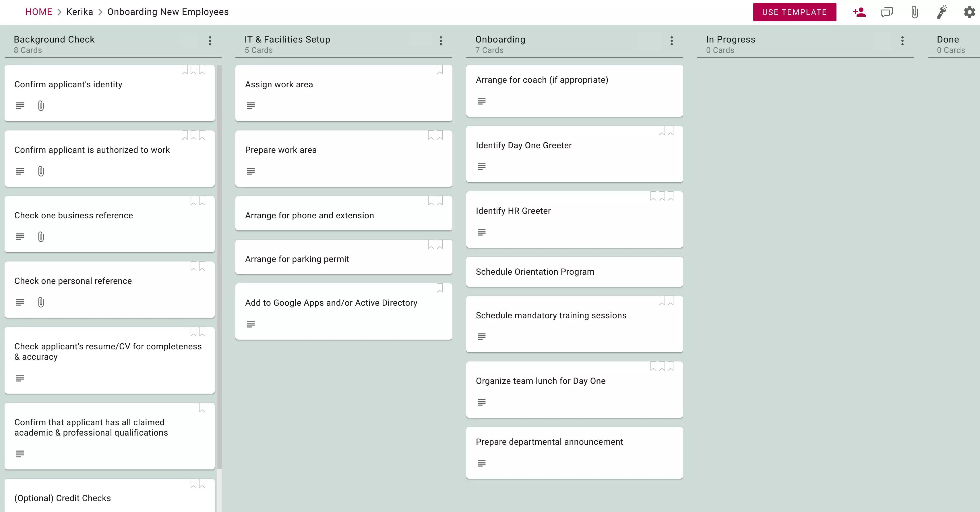The image size is (980, 512).
Task: Click details icon on Identify HR Greeter
Action: coord(482,232)
